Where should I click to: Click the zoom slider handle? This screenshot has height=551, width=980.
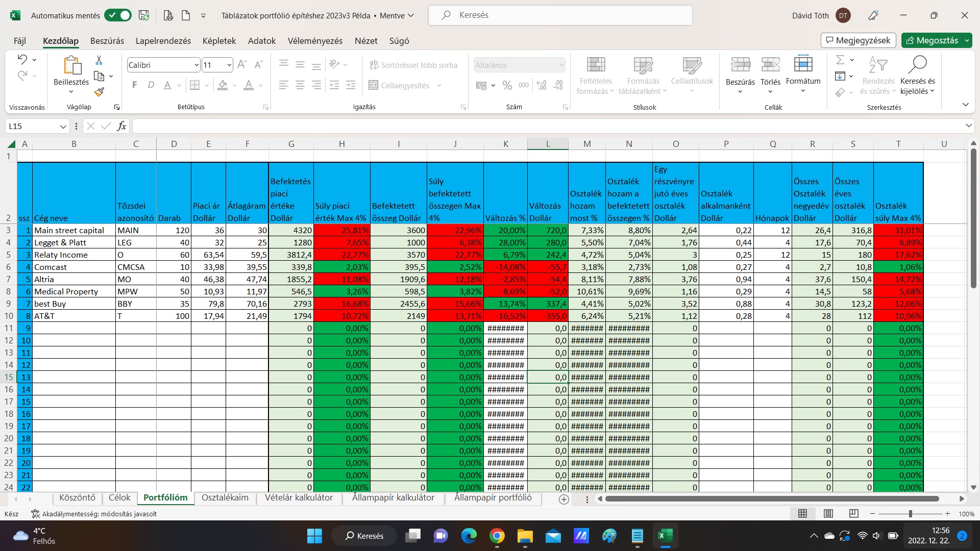point(910,513)
